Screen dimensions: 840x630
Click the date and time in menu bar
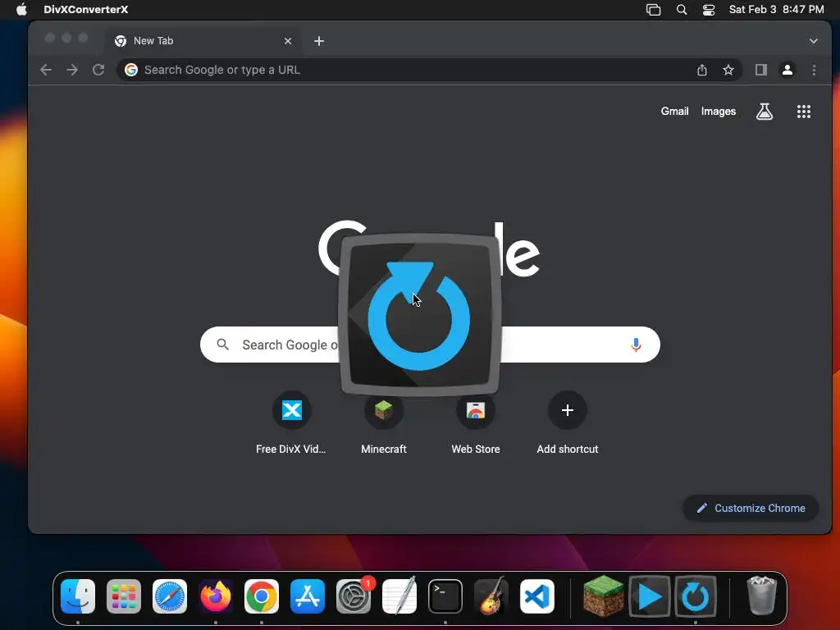(x=776, y=9)
